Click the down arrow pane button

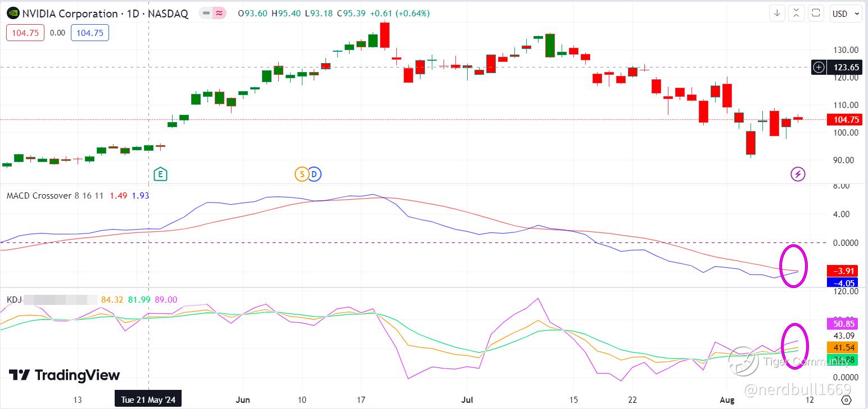pyautogui.click(x=777, y=13)
